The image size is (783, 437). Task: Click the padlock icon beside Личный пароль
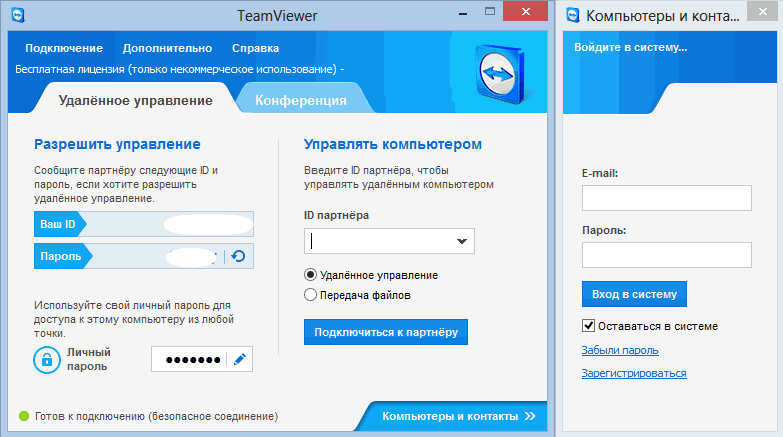pyautogui.click(x=47, y=360)
